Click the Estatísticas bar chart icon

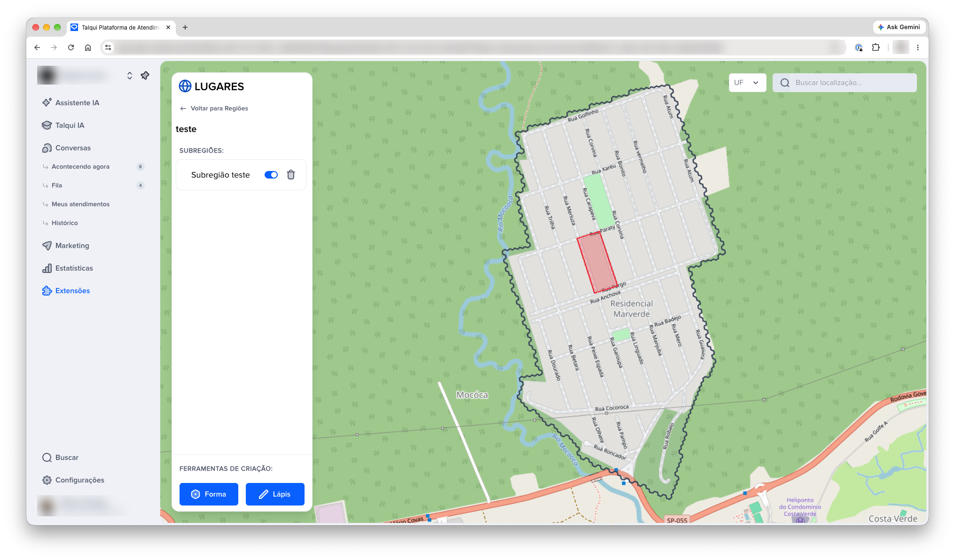[47, 268]
